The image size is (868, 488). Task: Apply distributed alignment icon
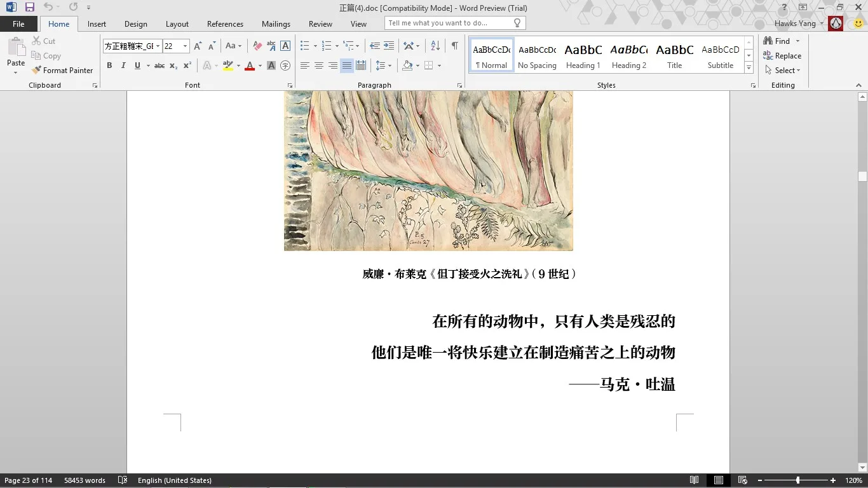(x=361, y=65)
